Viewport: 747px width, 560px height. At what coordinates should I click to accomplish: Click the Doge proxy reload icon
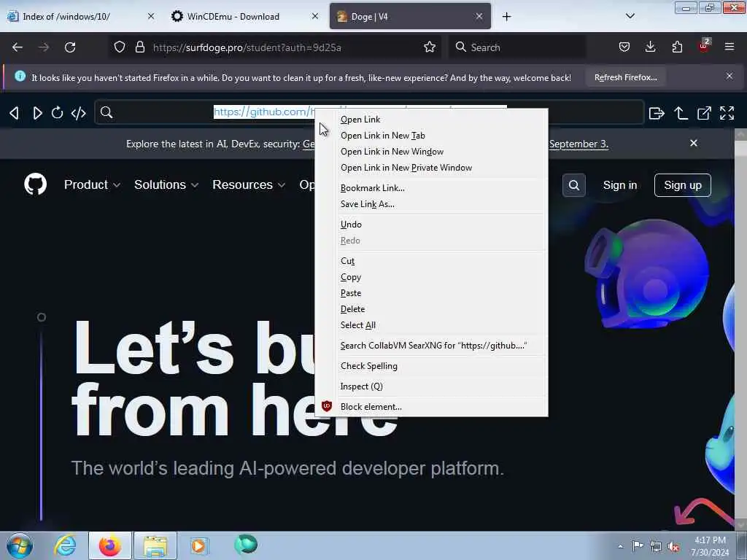click(x=57, y=113)
